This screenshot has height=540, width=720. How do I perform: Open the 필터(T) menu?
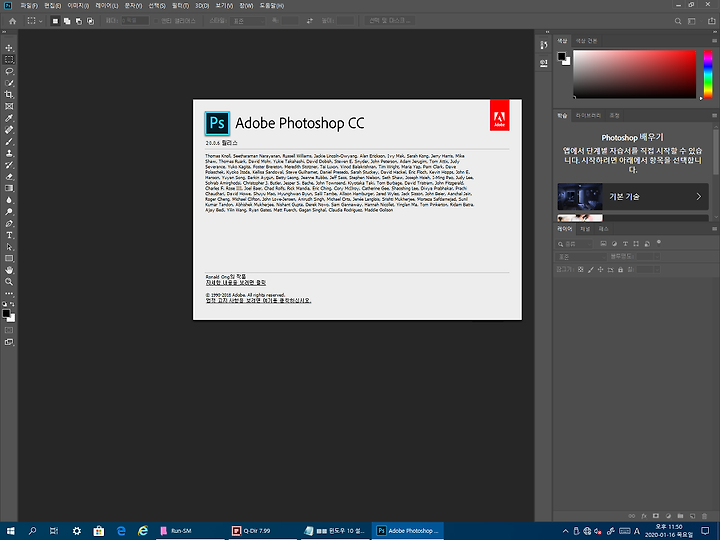click(180, 6)
